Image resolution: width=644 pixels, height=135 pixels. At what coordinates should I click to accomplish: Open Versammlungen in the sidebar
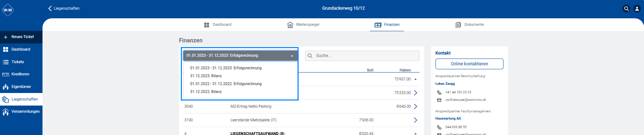click(21, 112)
